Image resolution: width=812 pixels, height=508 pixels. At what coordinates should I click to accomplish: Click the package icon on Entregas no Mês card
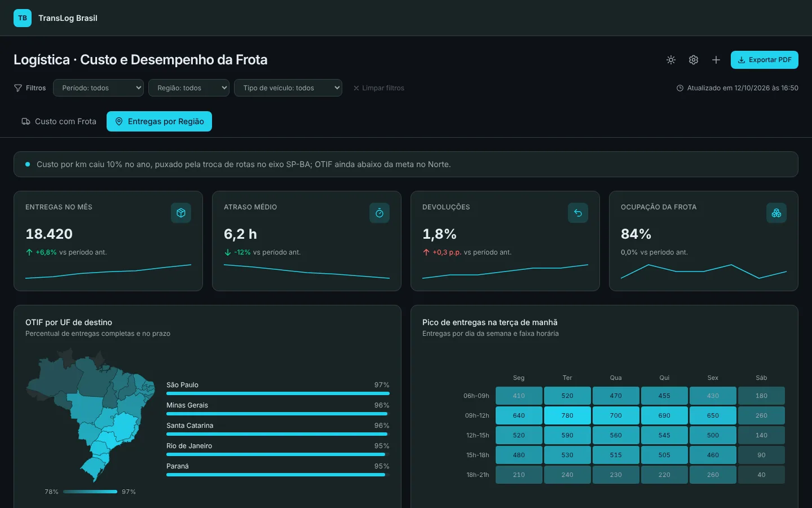[x=181, y=213]
